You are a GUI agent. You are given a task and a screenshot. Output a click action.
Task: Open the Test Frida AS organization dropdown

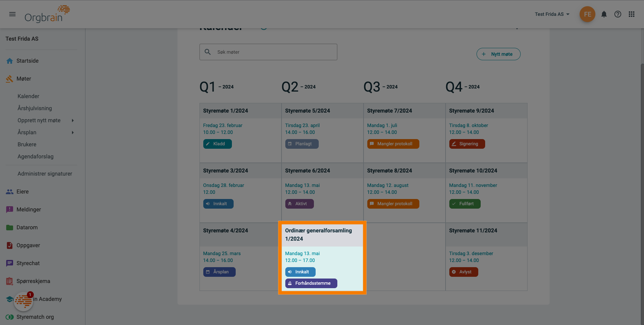coord(552,14)
